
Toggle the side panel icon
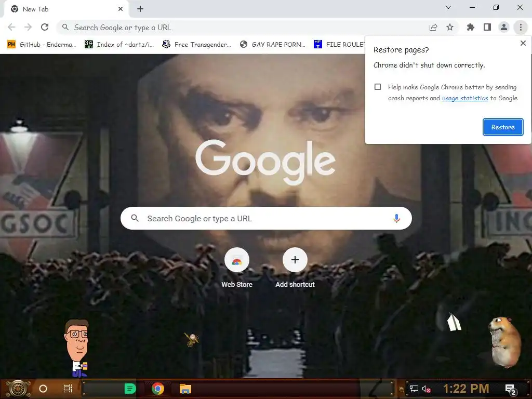point(487,27)
